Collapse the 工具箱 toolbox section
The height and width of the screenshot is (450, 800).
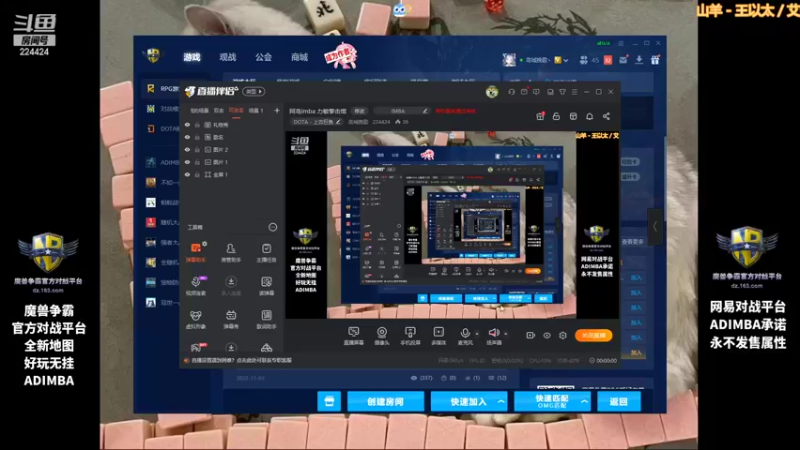tap(272, 227)
